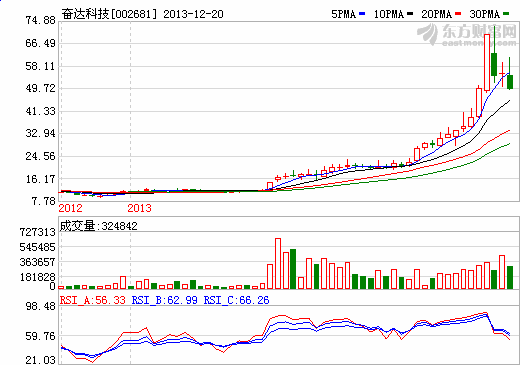Click the 21.03 RSI axis label
520x365 pixels.
coord(41,360)
